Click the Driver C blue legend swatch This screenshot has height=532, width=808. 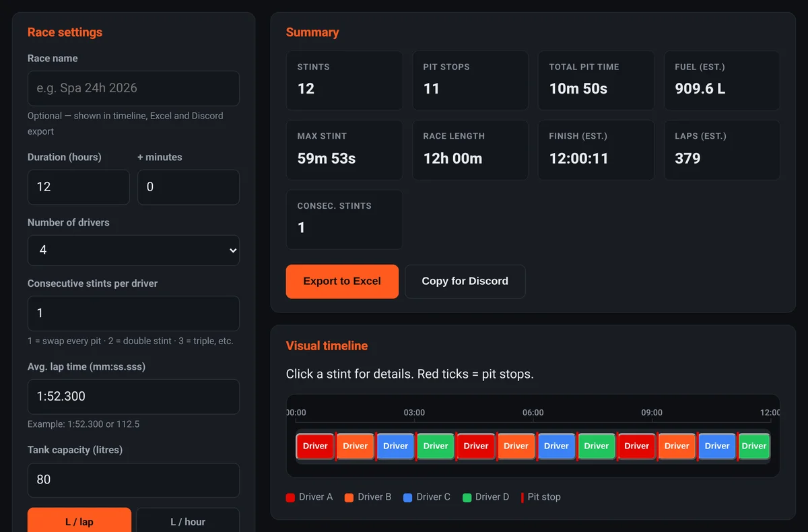coord(407,498)
